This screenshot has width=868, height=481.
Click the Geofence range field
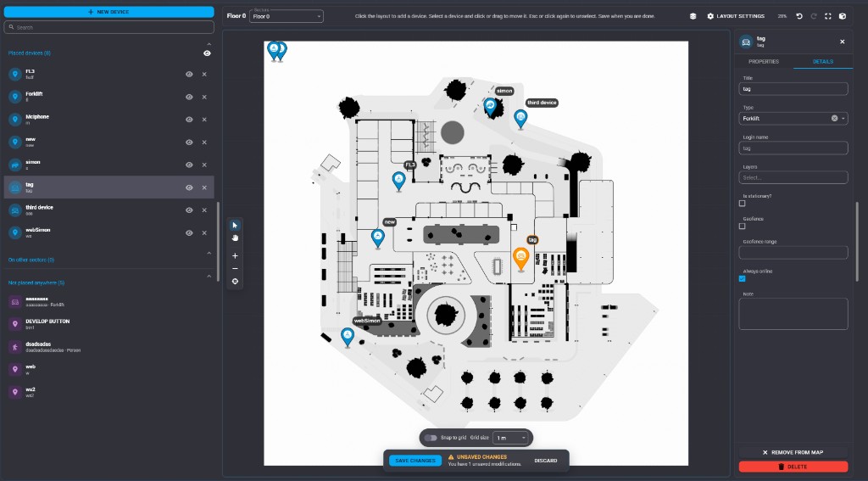coord(793,253)
